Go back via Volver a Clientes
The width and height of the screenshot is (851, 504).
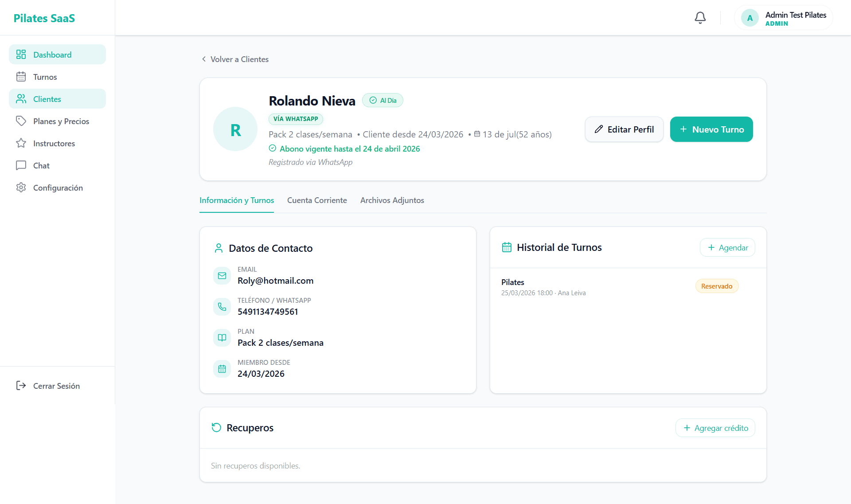click(x=235, y=59)
